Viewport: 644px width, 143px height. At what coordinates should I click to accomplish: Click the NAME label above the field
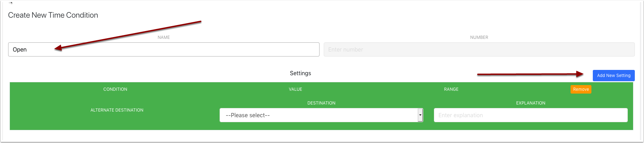tap(163, 37)
